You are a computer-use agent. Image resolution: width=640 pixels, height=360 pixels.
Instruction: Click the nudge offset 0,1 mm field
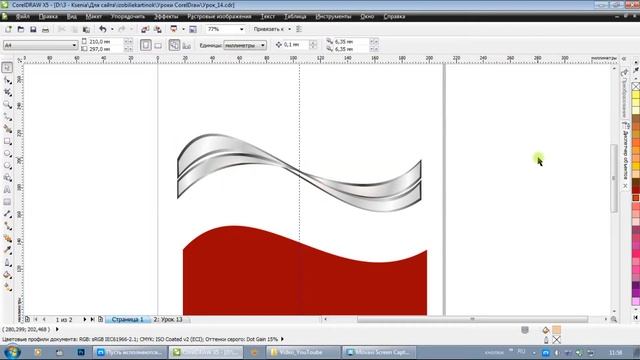point(296,44)
